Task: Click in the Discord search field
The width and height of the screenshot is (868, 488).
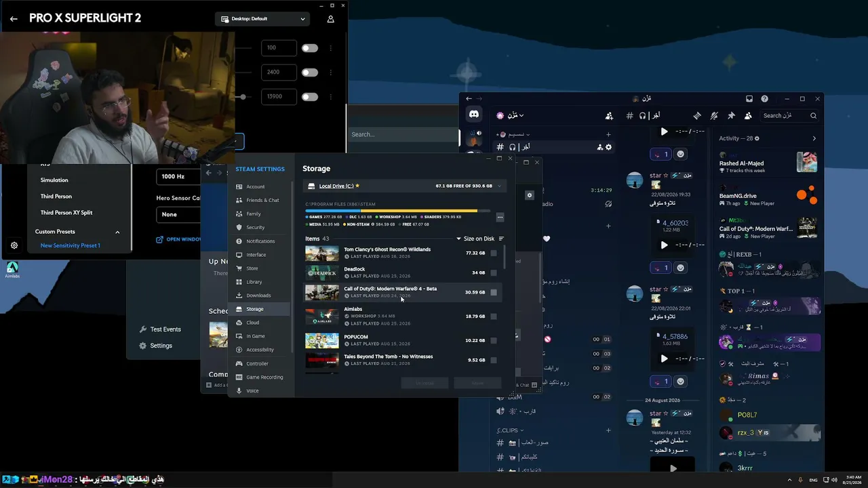Action: coord(790,116)
